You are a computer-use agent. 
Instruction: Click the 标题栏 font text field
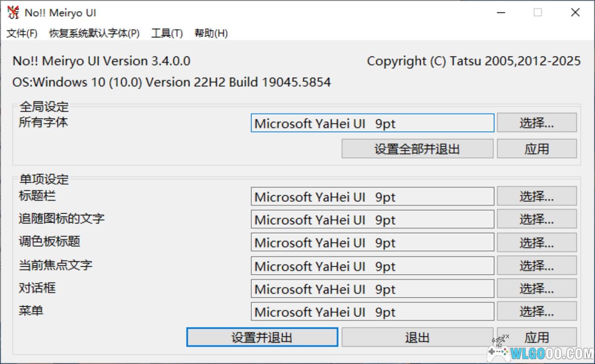coord(372,197)
